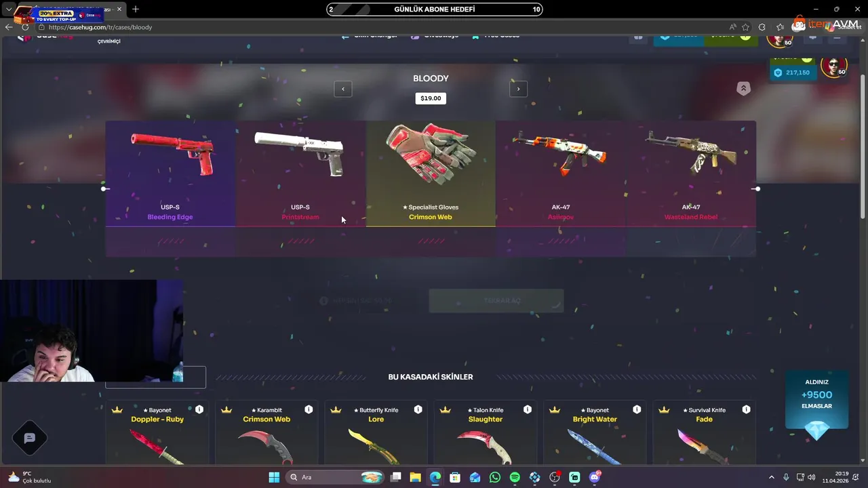Viewport: 868px width, 488px height.
Task: Open Discord from the taskbar
Action: (595, 477)
